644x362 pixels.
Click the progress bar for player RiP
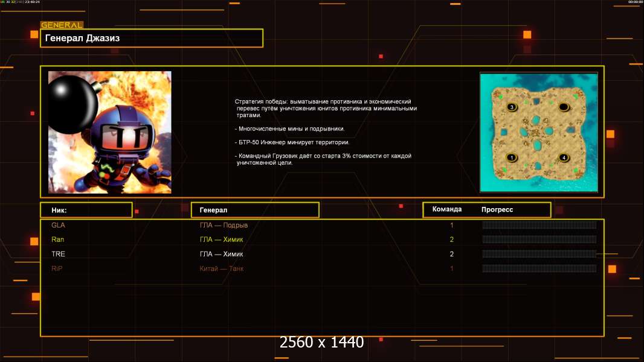tap(539, 268)
